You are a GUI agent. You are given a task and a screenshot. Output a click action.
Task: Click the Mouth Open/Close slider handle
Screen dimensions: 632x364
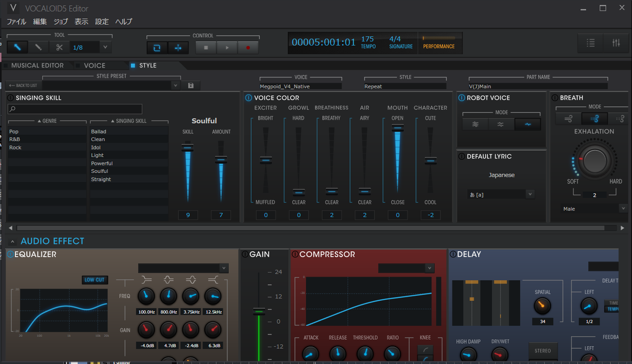tap(398, 127)
